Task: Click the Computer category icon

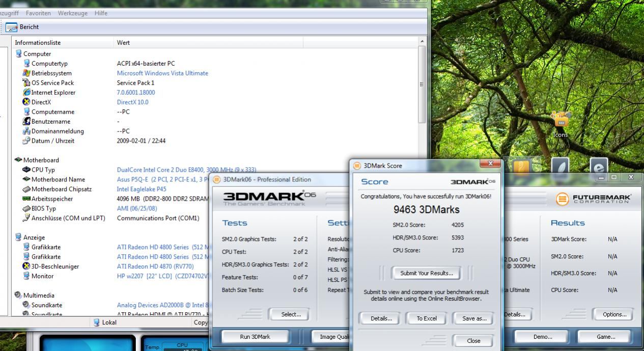Action: [x=19, y=53]
